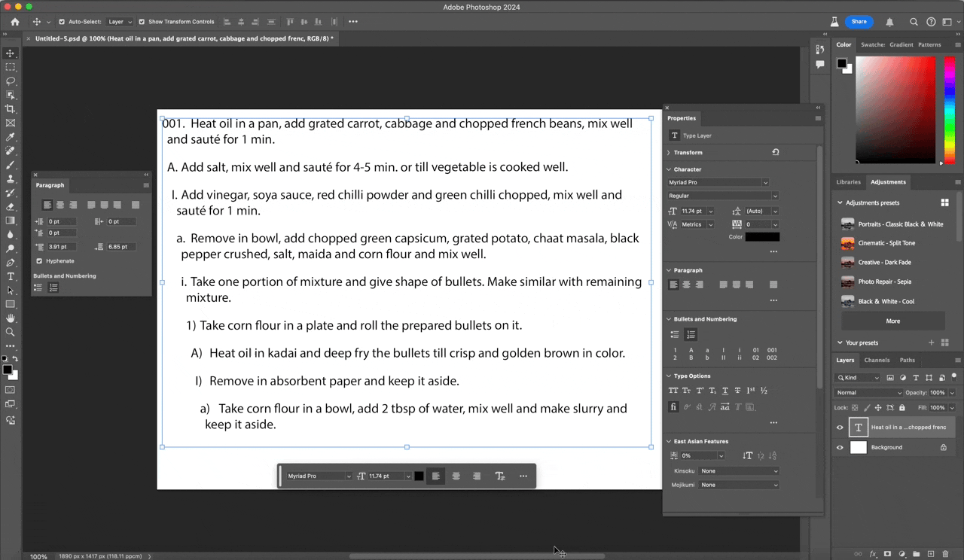Screen dimensions: 964x560
Task: Open the Myriad Pro font family dropdown
Action: [764, 182]
